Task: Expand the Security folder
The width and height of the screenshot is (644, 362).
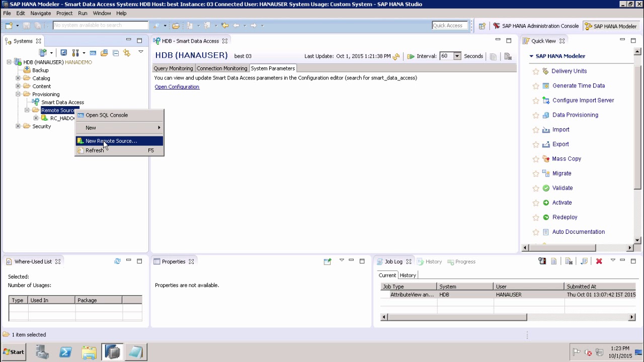Action: point(18,126)
